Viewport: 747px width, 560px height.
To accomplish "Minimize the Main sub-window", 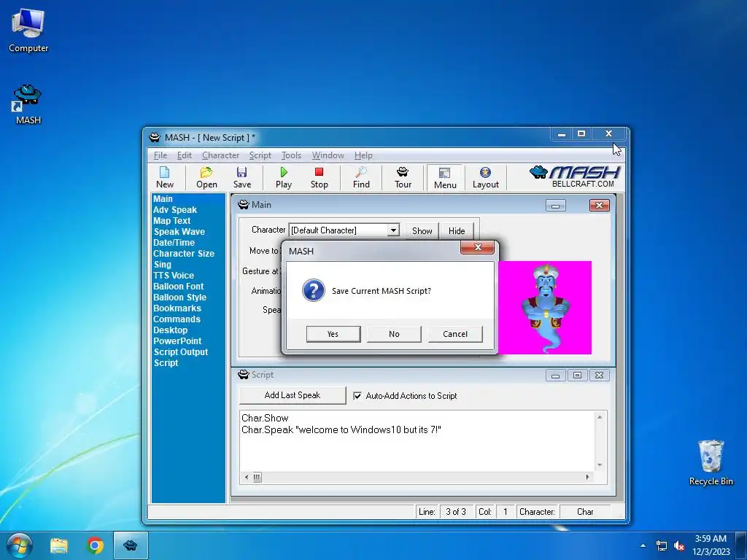I will pyautogui.click(x=555, y=205).
